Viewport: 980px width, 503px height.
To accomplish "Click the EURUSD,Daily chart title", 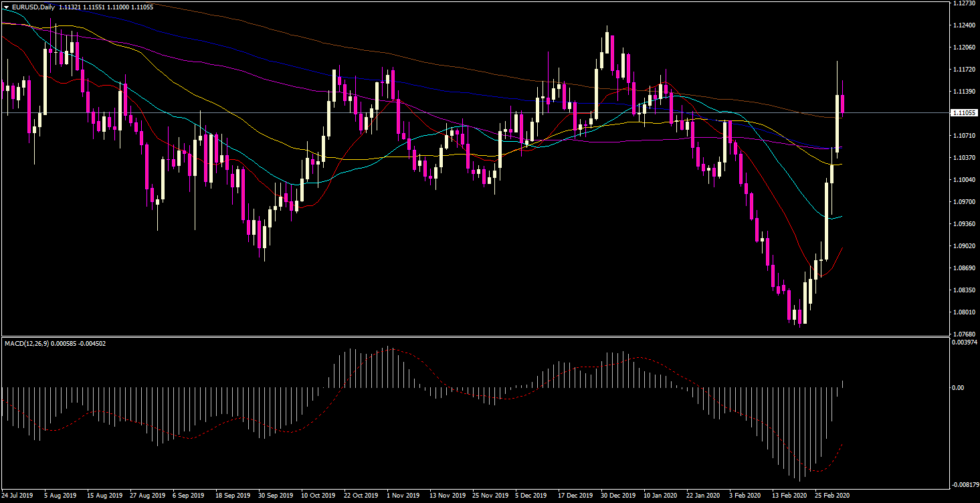I will (33, 7).
